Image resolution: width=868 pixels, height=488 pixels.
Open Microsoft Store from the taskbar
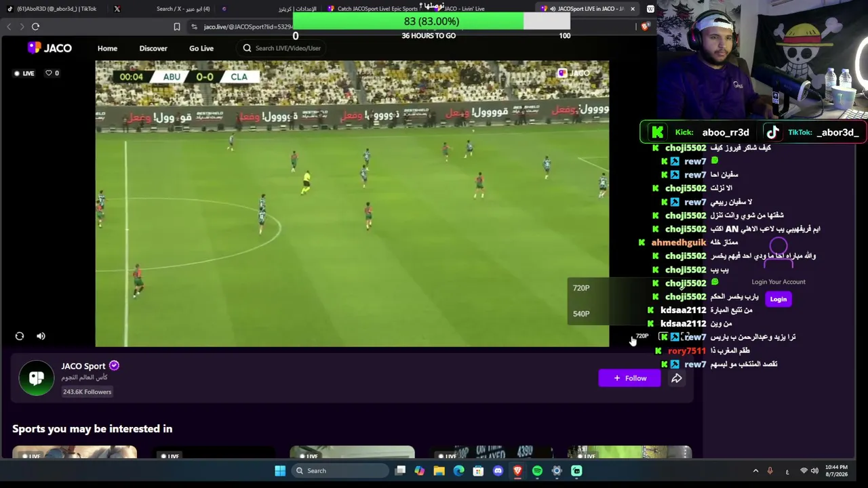pyautogui.click(x=479, y=471)
